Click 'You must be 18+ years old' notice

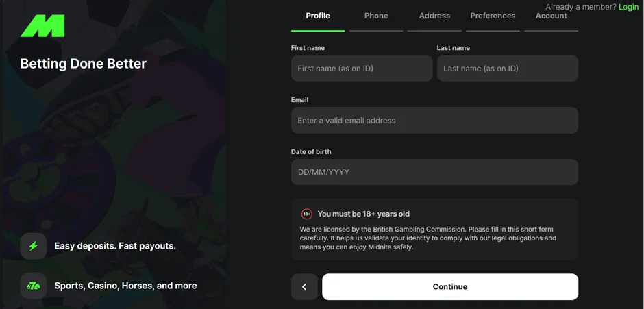point(363,214)
